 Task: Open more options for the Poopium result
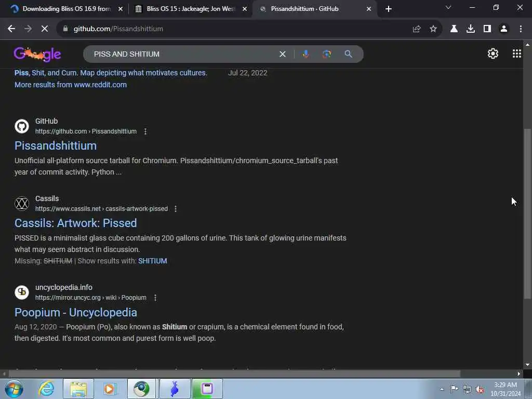pos(155,298)
